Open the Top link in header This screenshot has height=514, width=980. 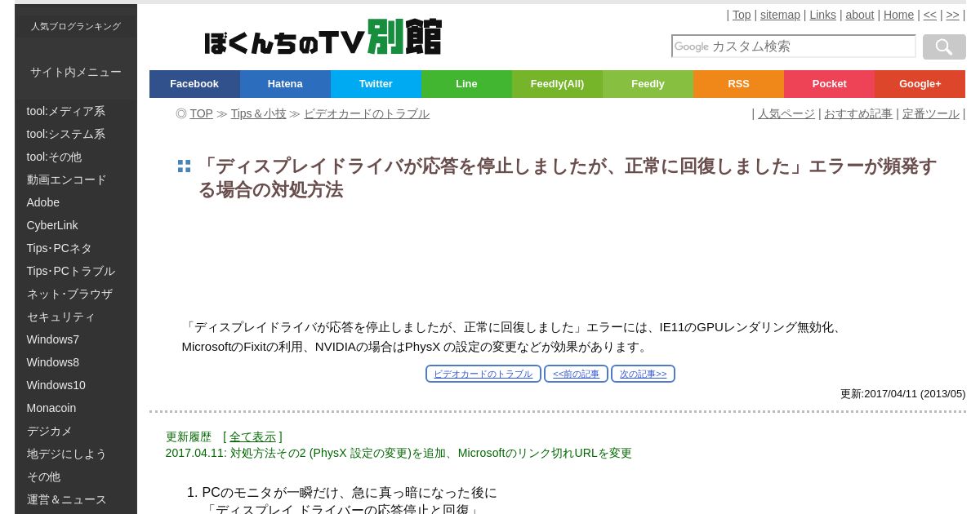(x=742, y=15)
